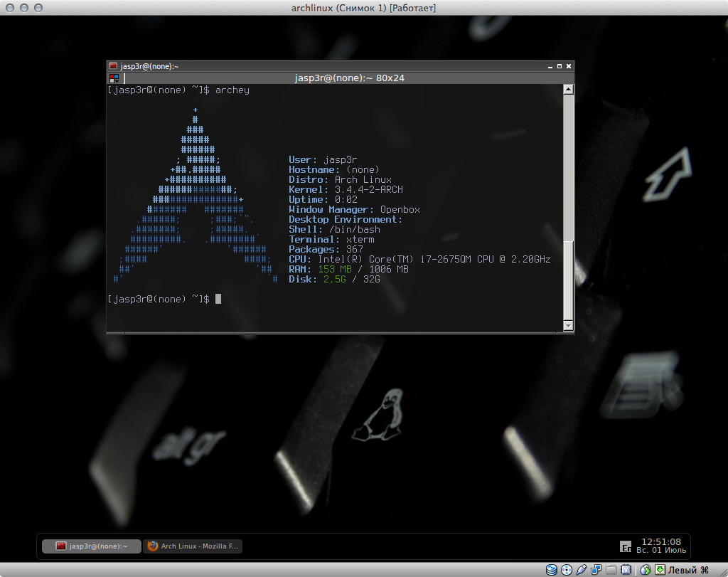Click the keyboard capture green arrow icon
Viewport: 728px width, 577px height.
coord(660,570)
